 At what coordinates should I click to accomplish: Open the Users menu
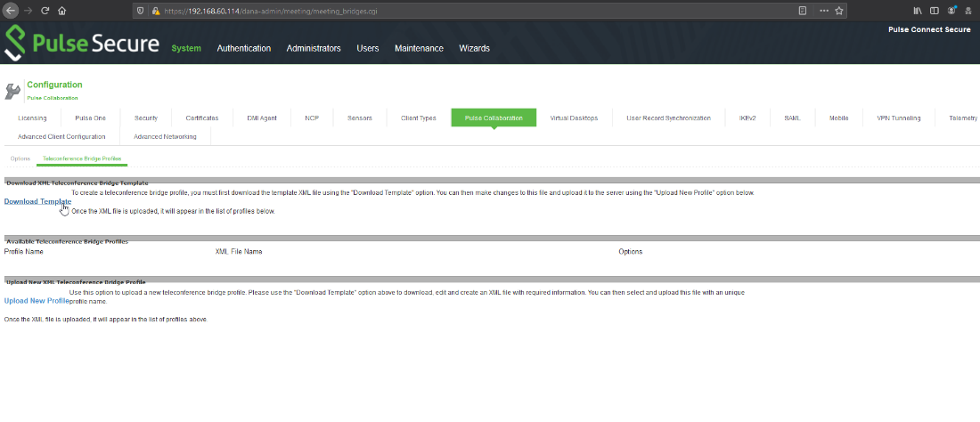pos(367,48)
